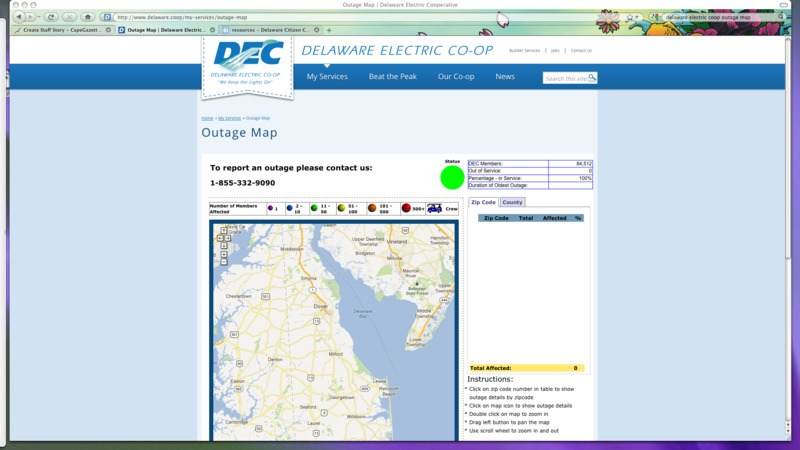Switch to Create Staff Story tab
This screenshot has width=800, height=450.
pyautogui.click(x=62, y=30)
